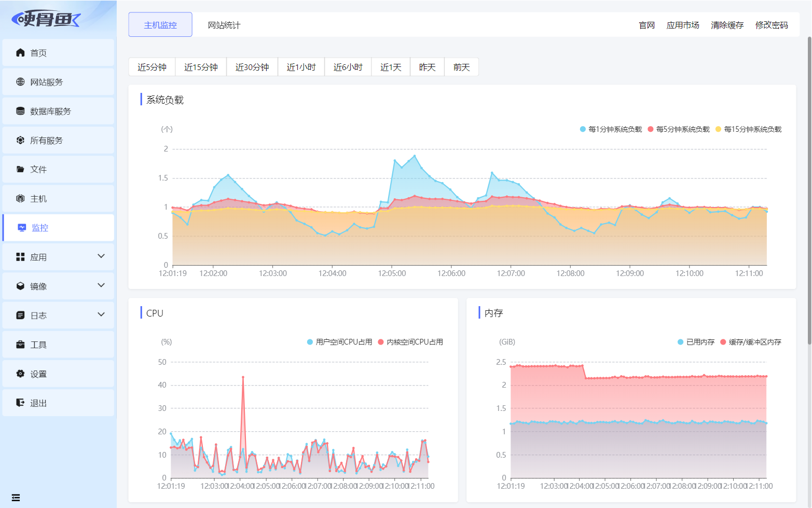Viewport: 812px width, 508px height.
Task: Open 数据库服务 in the sidebar
Action: [58, 111]
